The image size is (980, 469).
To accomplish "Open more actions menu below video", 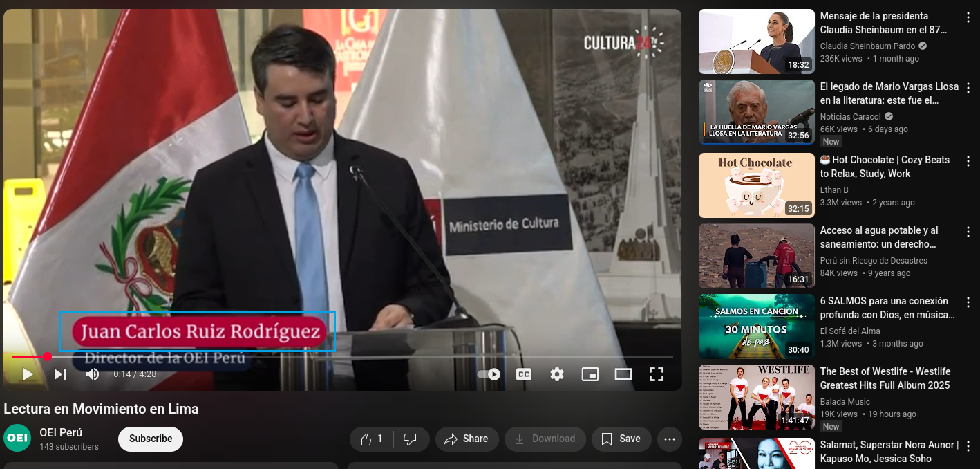I will (x=669, y=439).
